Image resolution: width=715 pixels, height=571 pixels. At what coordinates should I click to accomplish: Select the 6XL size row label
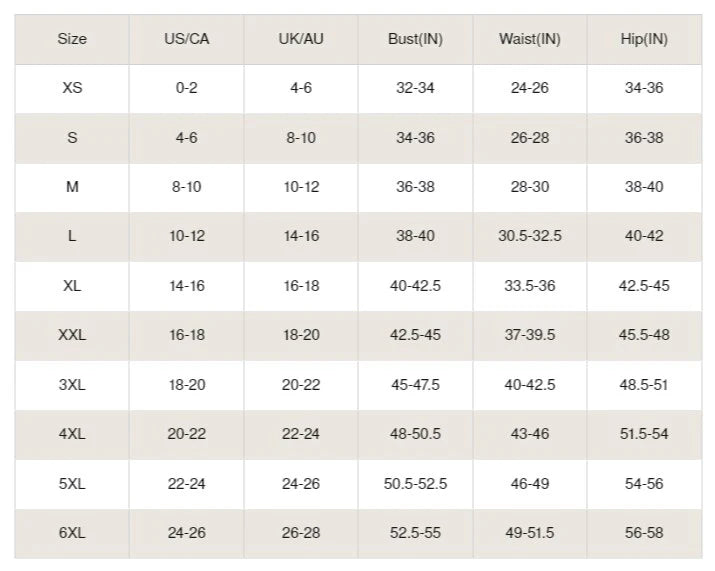(72, 533)
